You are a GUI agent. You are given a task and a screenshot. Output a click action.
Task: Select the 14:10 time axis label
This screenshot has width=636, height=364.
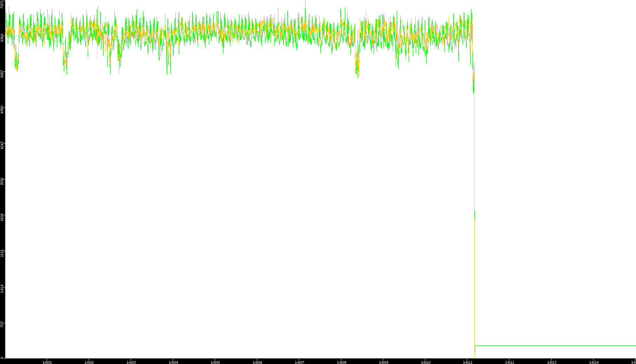point(425,362)
